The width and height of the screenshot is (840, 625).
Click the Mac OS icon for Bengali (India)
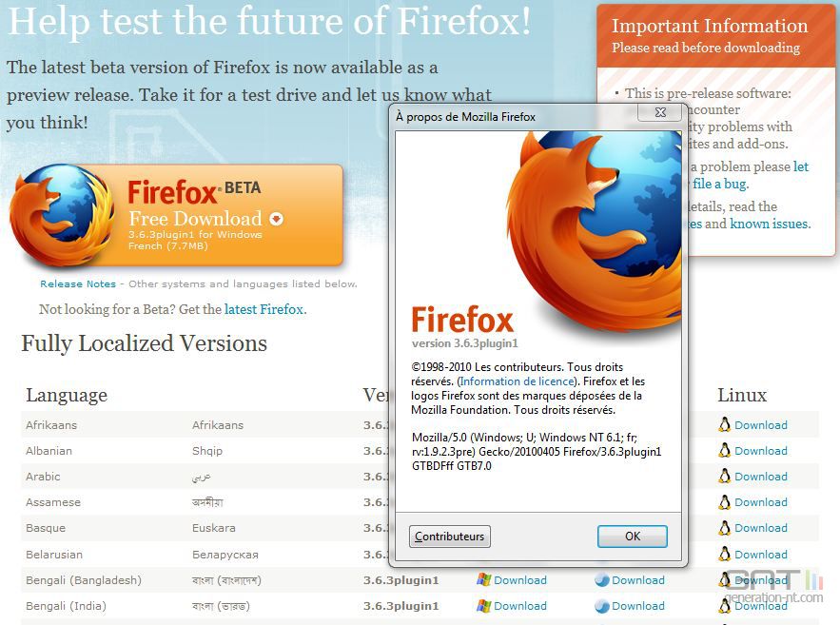pos(602,606)
